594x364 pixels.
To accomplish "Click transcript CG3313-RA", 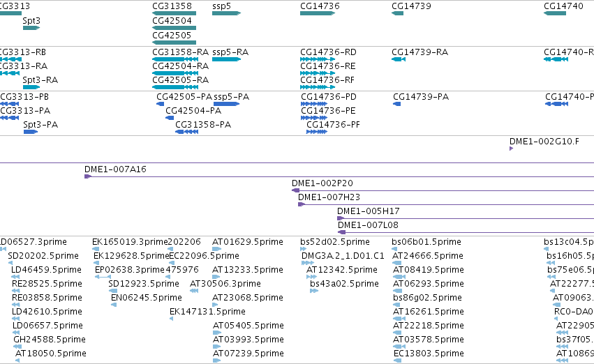I will (x=10, y=73).
